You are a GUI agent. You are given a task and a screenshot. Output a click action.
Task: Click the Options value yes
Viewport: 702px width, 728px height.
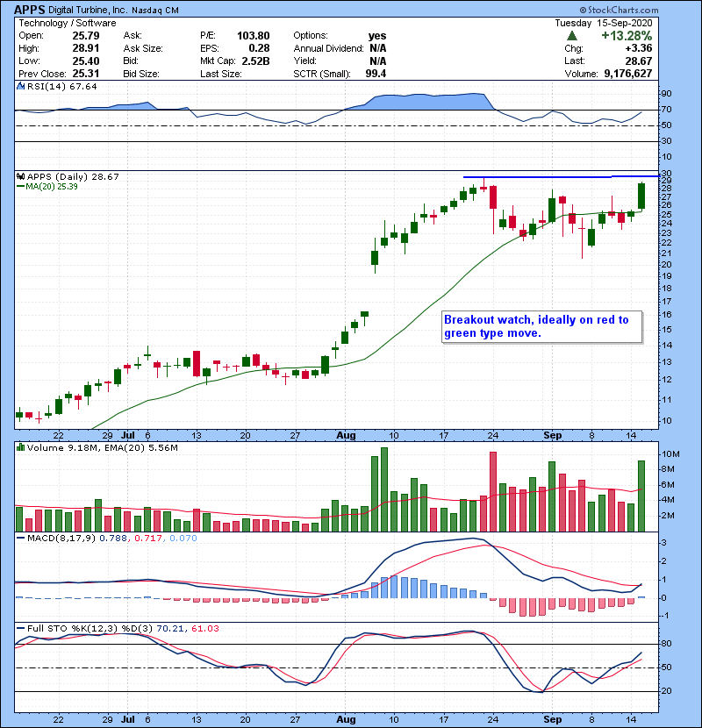click(377, 36)
